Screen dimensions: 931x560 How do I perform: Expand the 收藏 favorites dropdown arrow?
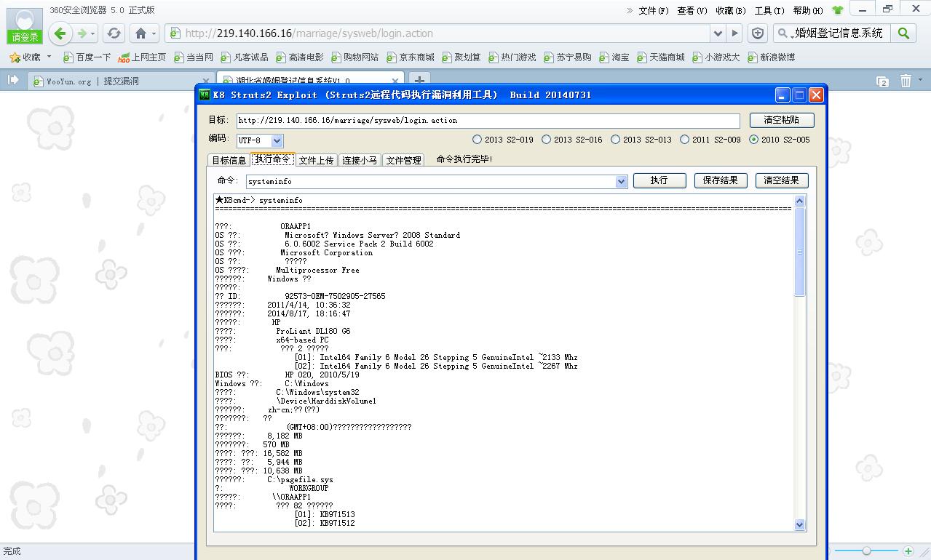(x=49, y=57)
